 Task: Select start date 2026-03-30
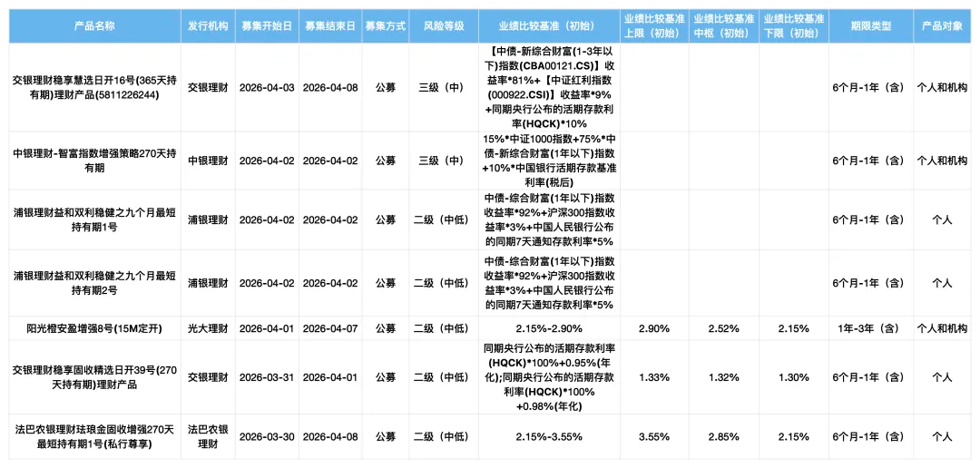[267, 436]
